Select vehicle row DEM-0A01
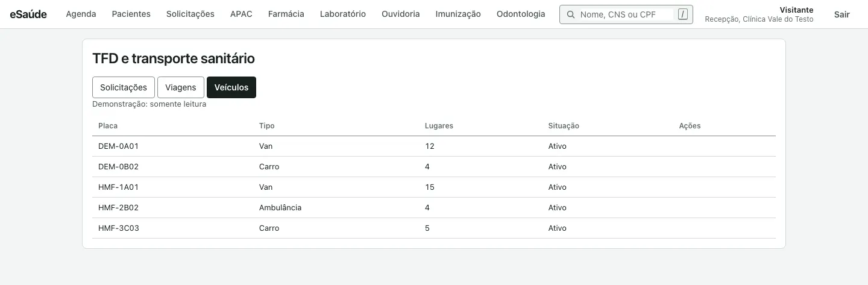 [434, 146]
